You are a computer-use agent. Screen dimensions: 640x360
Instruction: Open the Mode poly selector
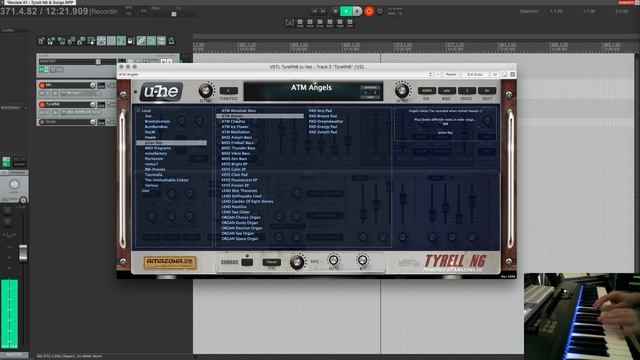[x=447, y=91]
